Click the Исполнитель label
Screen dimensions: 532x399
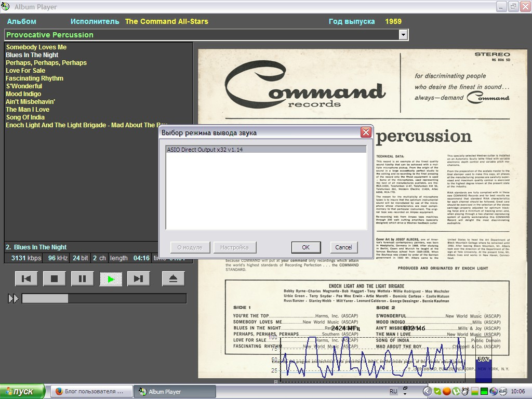pos(95,21)
